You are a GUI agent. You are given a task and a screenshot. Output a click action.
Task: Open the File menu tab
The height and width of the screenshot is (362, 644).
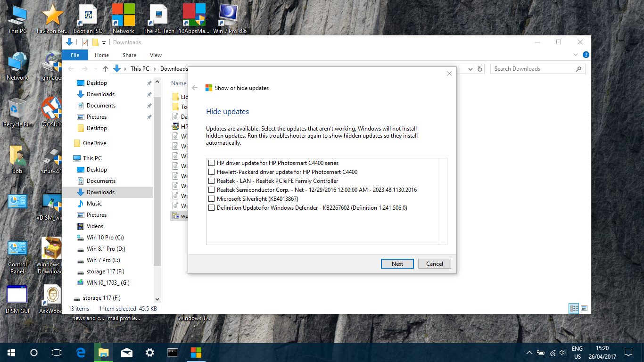(x=74, y=55)
